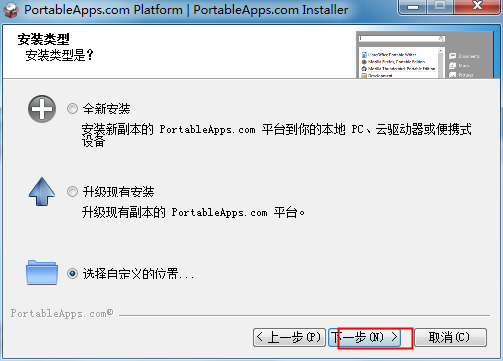Click the blue upgrade arrow icon
The height and width of the screenshot is (361, 503).
[42, 191]
